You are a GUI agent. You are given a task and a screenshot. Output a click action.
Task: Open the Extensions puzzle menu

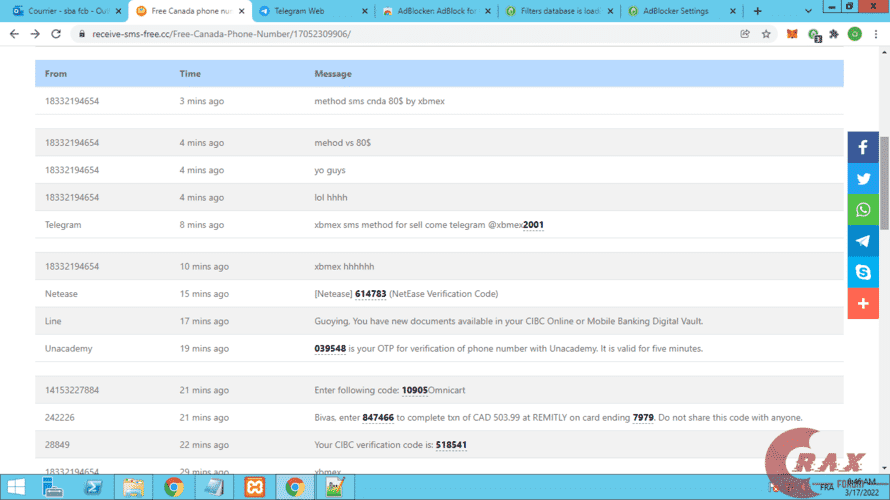tap(834, 34)
